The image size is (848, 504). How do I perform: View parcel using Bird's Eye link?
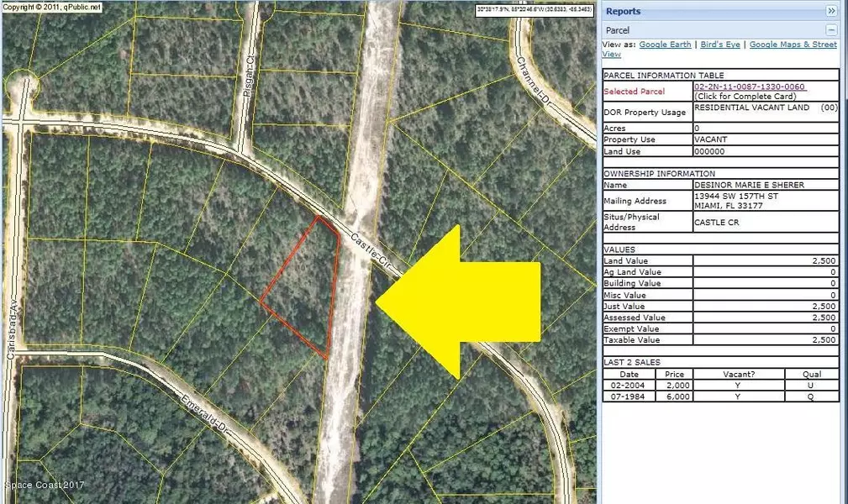(720, 45)
